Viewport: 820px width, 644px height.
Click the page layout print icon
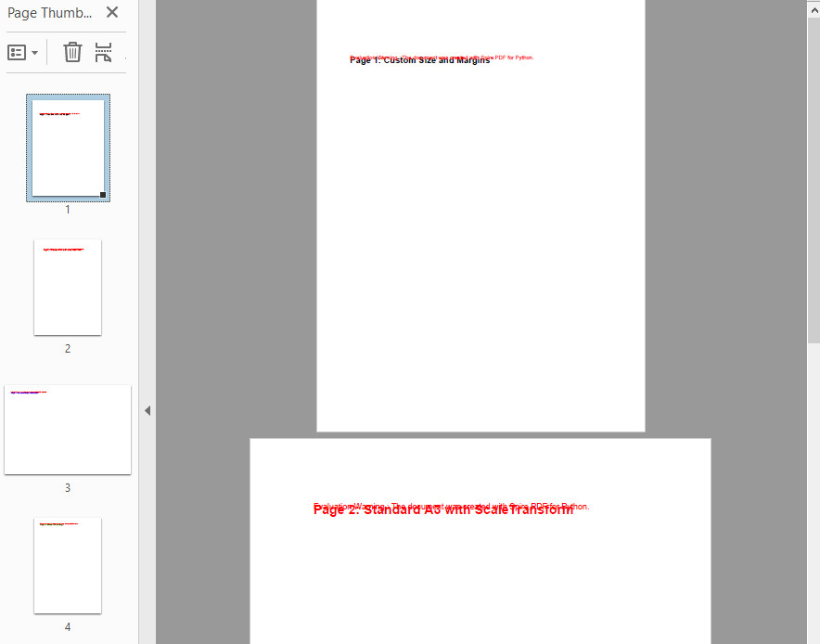point(104,52)
